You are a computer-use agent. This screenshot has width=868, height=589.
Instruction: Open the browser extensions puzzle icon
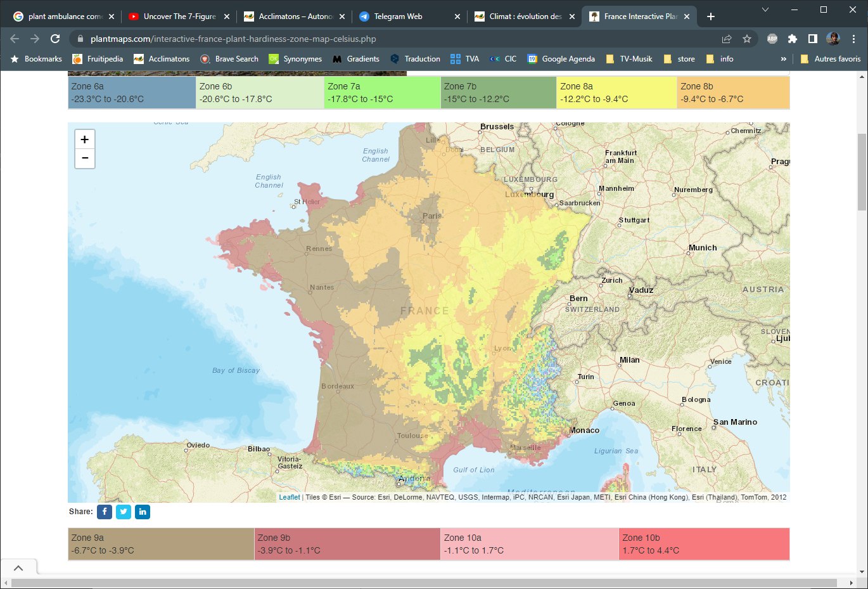[x=792, y=39]
